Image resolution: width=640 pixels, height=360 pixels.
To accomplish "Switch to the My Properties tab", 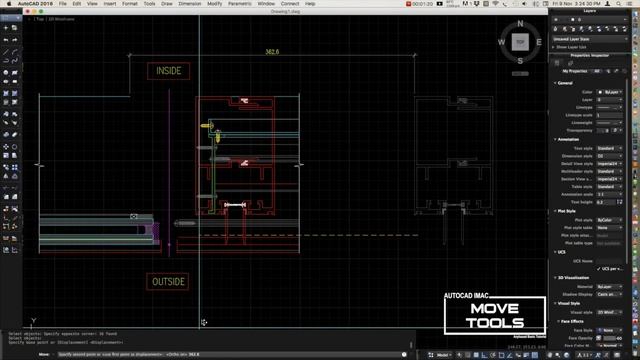I will tap(575, 71).
